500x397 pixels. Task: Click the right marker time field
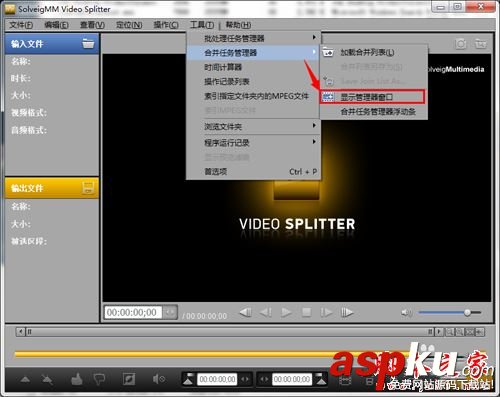pos(292,379)
